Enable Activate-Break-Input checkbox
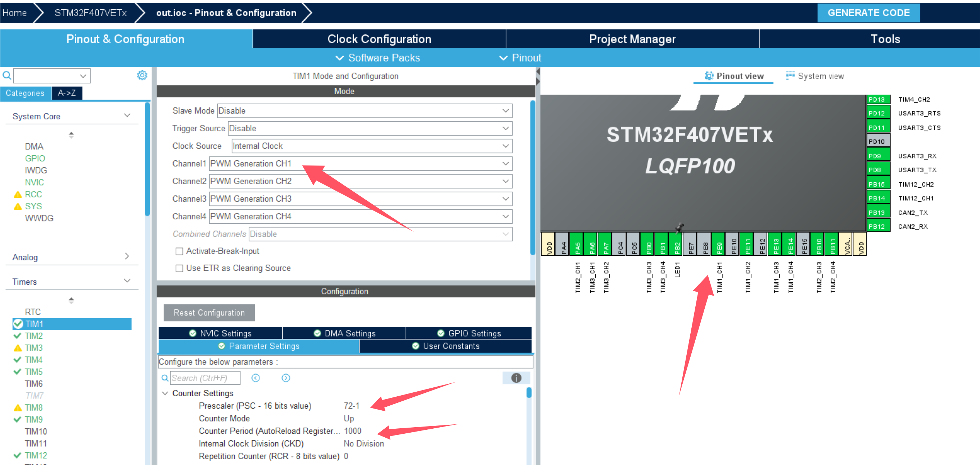 pos(179,251)
